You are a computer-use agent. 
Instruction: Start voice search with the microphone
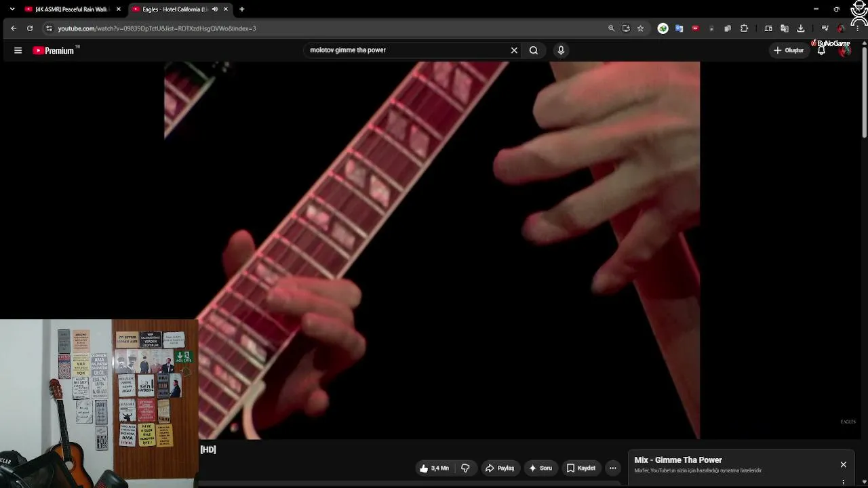click(561, 50)
